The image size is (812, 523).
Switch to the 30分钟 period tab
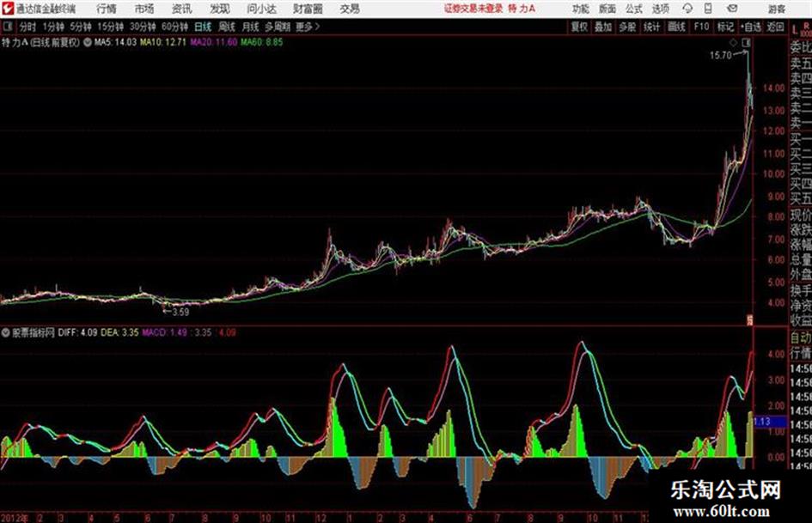point(143,27)
